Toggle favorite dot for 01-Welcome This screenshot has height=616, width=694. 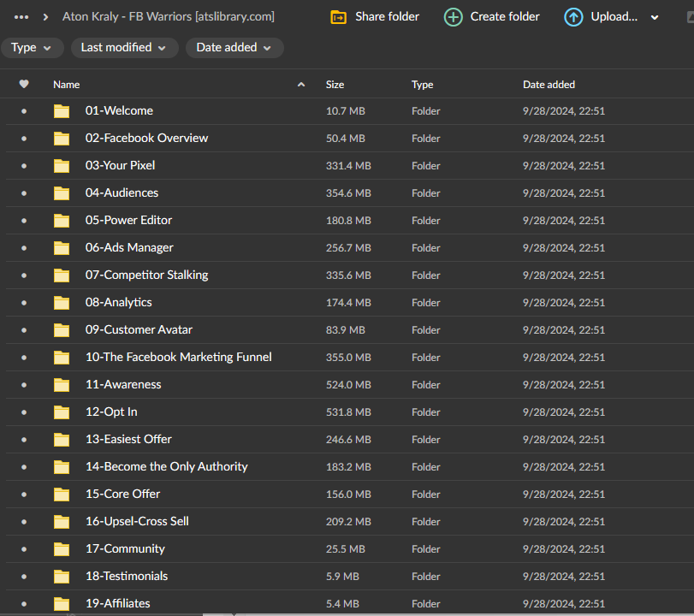pyautogui.click(x=24, y=111)
